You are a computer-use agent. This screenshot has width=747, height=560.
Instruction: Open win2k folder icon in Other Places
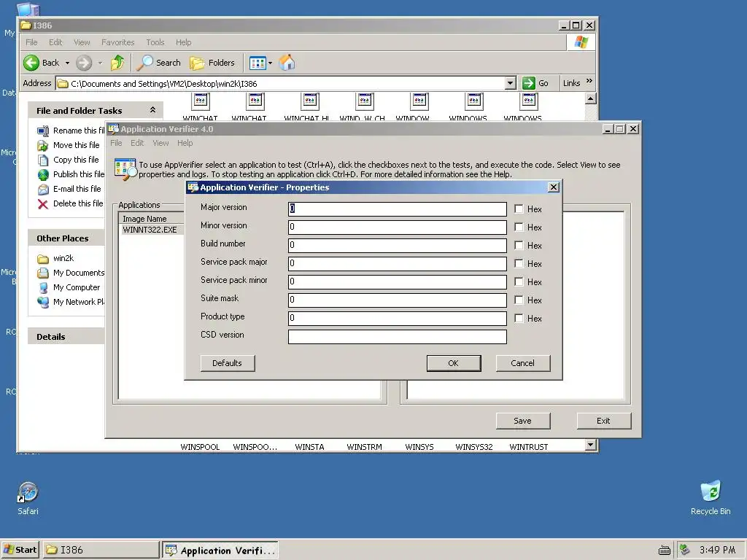[43, 259]
